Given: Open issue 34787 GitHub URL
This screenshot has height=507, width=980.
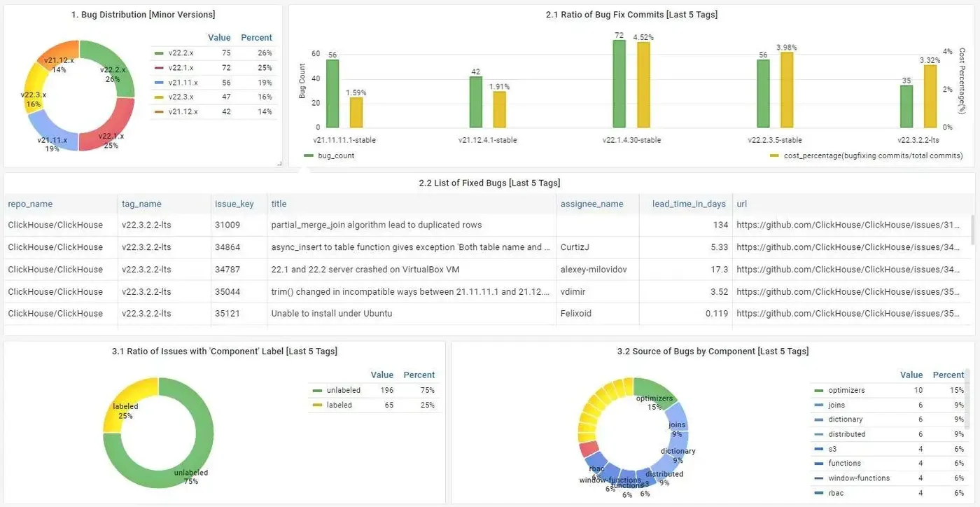Looking at the screenshot, I should point(848,270).
